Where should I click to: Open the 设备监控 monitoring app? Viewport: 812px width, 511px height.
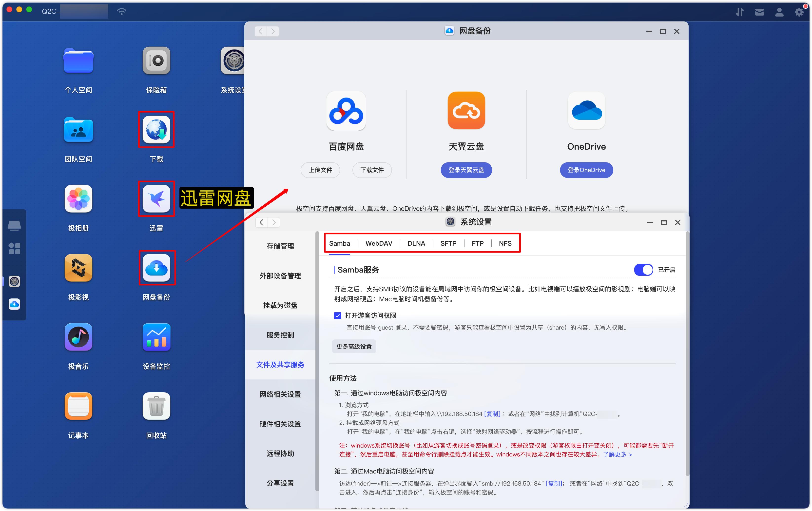156,337
